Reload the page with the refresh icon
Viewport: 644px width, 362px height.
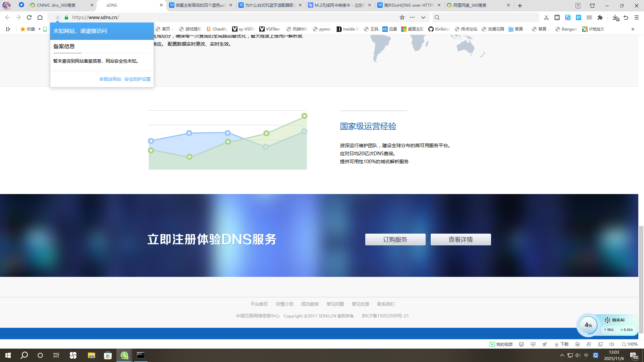coord(29,17)
